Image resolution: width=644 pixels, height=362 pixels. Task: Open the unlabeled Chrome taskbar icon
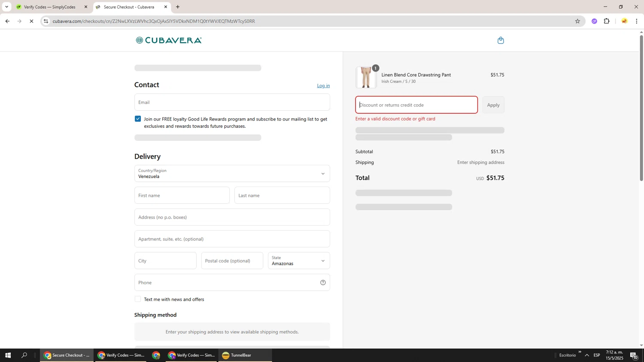point(156,355)
